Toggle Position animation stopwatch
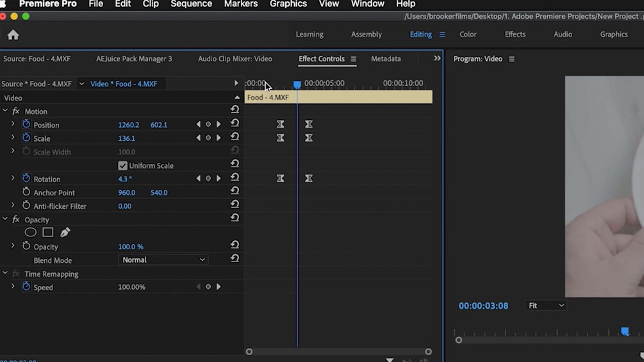This screenshot has width=644, height=362. (x=26, y=124)
